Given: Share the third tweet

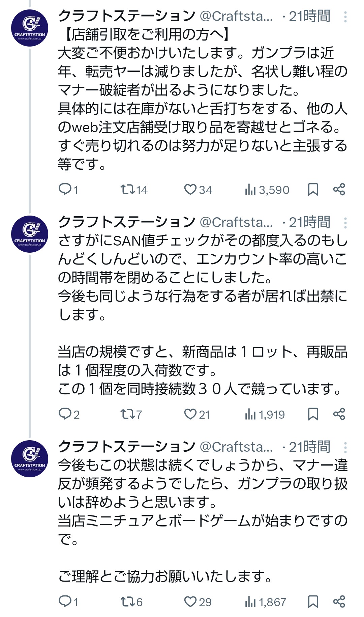Looking at the screenshot, I should pyautogui.click(x=339, y=602).
